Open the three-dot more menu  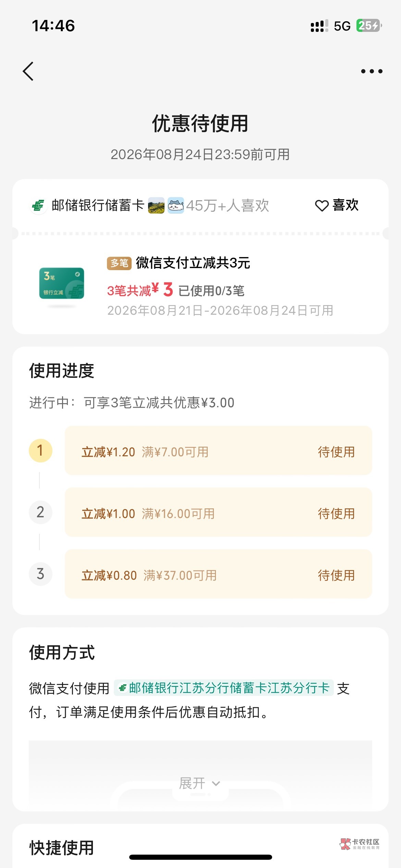click(372, 71)
